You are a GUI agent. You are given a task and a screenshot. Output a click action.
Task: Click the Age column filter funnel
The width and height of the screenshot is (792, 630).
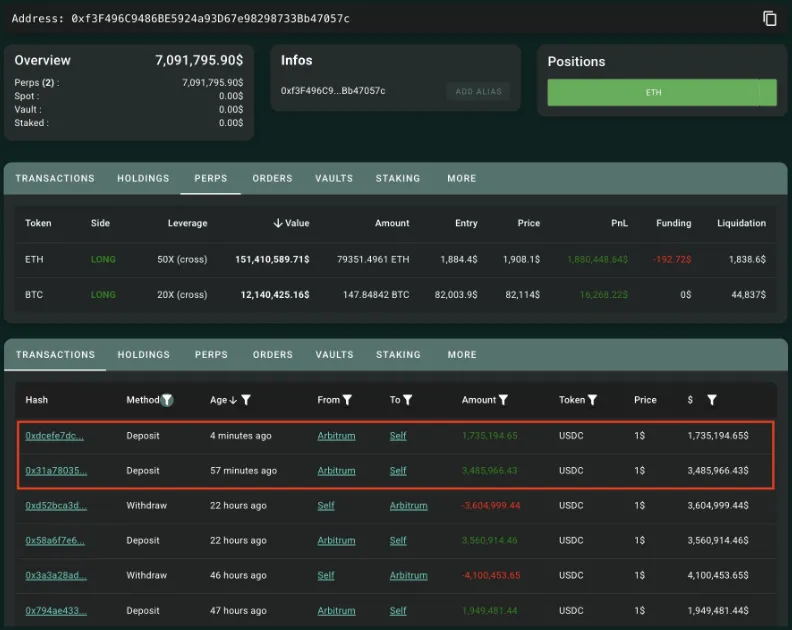pyautogui.click(x=246, y=400)
